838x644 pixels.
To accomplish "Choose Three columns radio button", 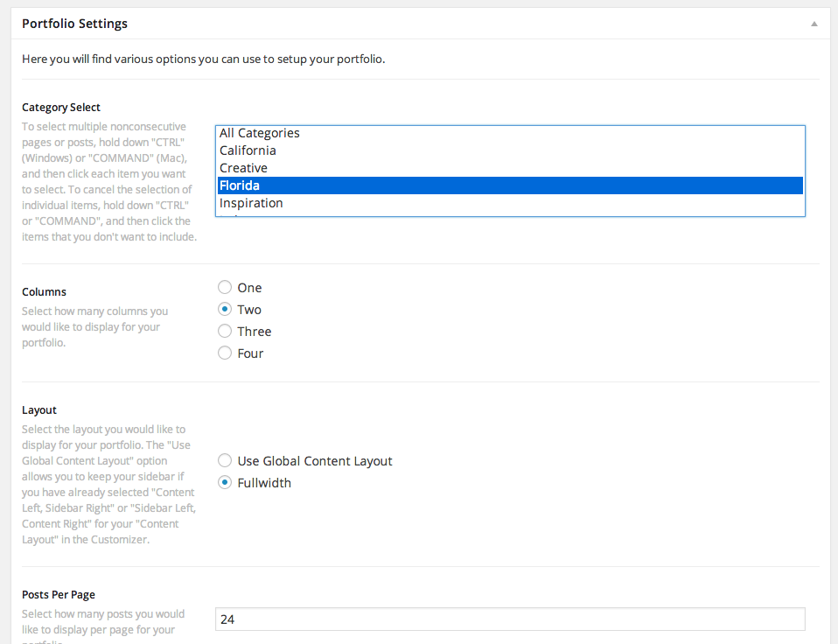I will pyautogui.click(x=225, y=332).
